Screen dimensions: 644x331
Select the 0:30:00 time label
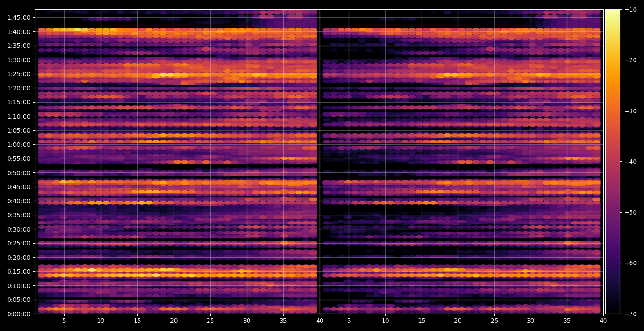coord(19,229)
